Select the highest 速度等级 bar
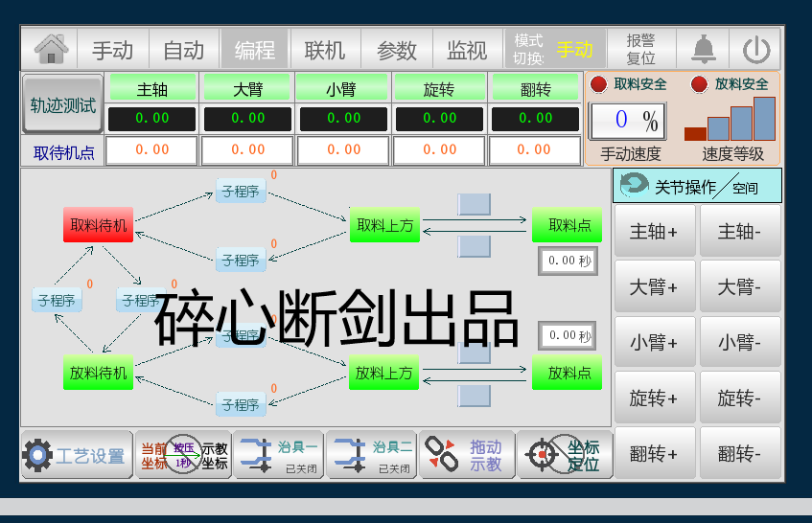Image resolution: width=812 pixels, height=523 pixels. click(x=764, y=118)
